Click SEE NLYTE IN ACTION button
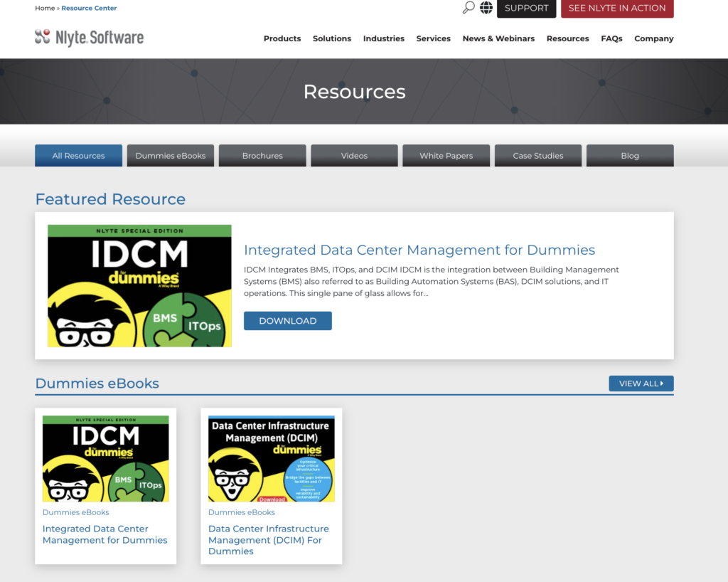The height and width of the screenshot is (582, 728). [x=617, y=9]
